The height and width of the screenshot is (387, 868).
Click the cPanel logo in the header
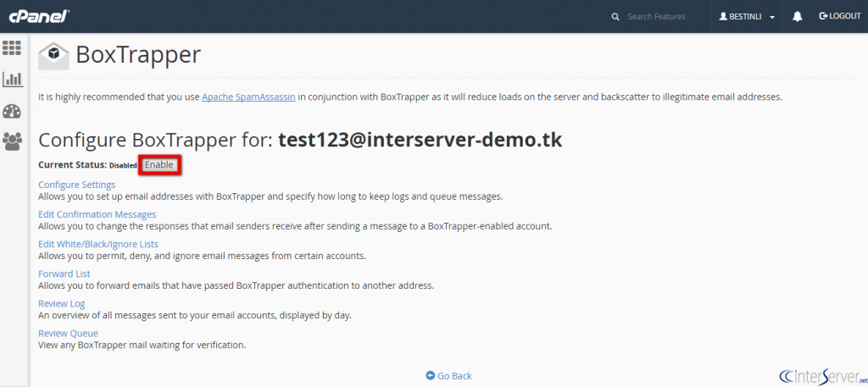click(x=39, y=16)
